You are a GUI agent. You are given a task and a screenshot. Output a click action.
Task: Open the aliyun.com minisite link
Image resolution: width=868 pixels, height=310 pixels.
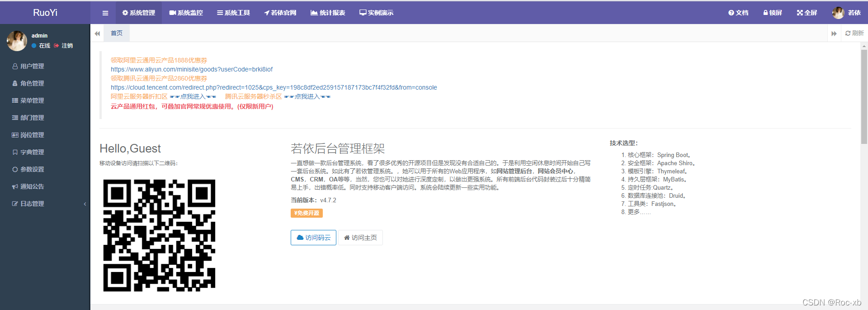192,69
